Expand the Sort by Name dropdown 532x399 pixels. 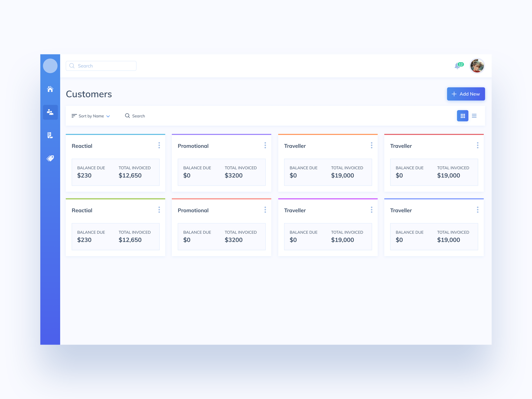point(90,116)
